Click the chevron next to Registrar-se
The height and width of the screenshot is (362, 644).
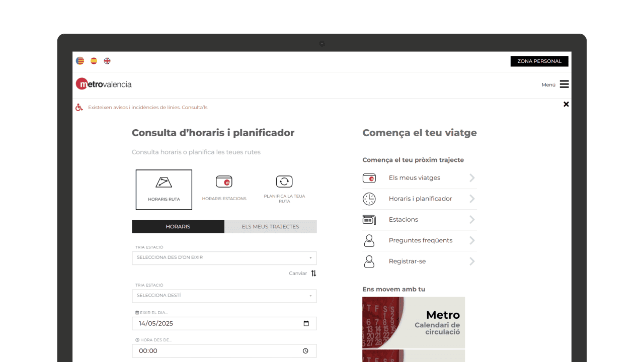click(x=472, y=261)
